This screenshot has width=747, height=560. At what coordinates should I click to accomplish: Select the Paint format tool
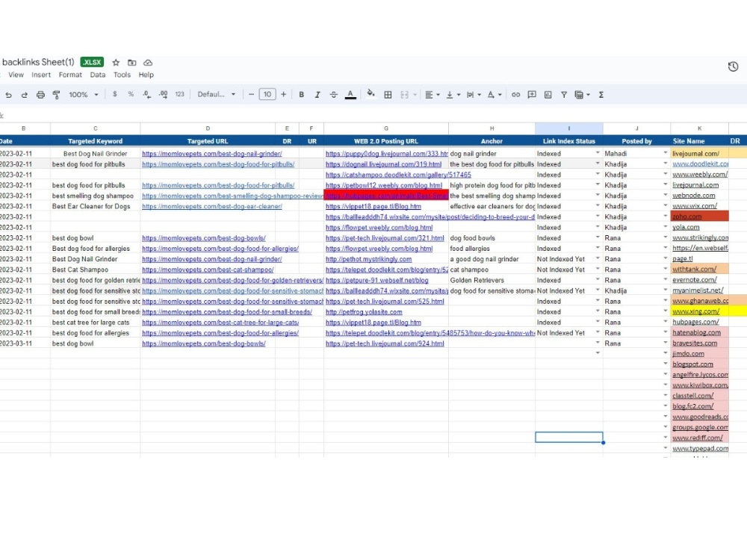tap(56, 95)
